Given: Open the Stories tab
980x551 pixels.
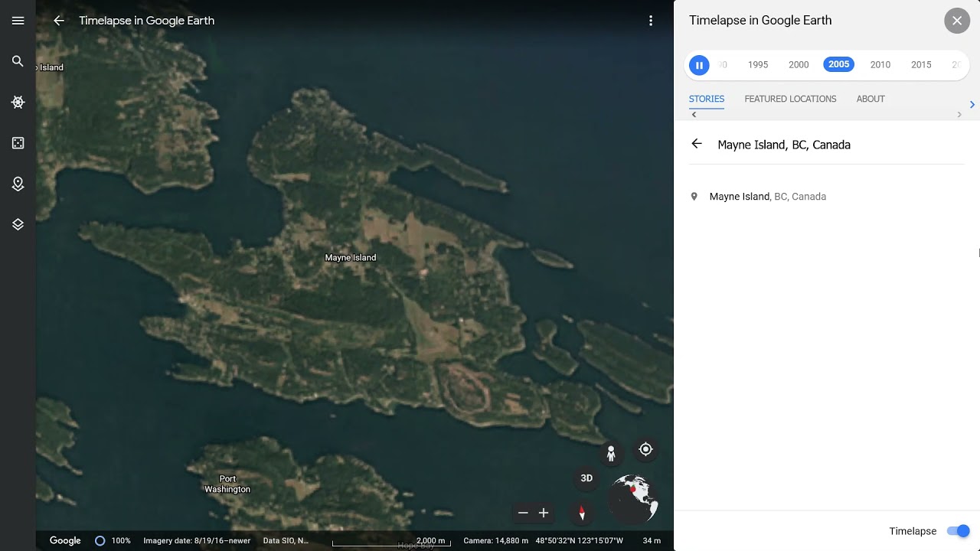Looking at the screenshot, I should coord(707,99).
